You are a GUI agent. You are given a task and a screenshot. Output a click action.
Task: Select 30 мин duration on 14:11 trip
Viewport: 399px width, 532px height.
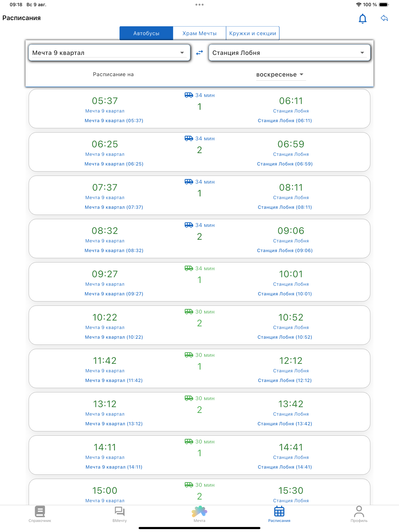(205, 442)
